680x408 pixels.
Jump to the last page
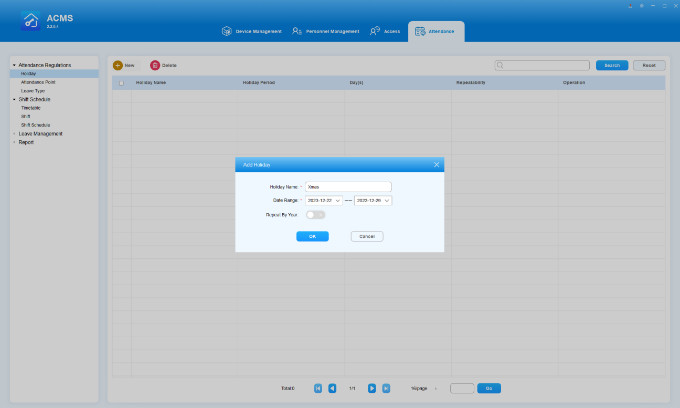[386, 388]
